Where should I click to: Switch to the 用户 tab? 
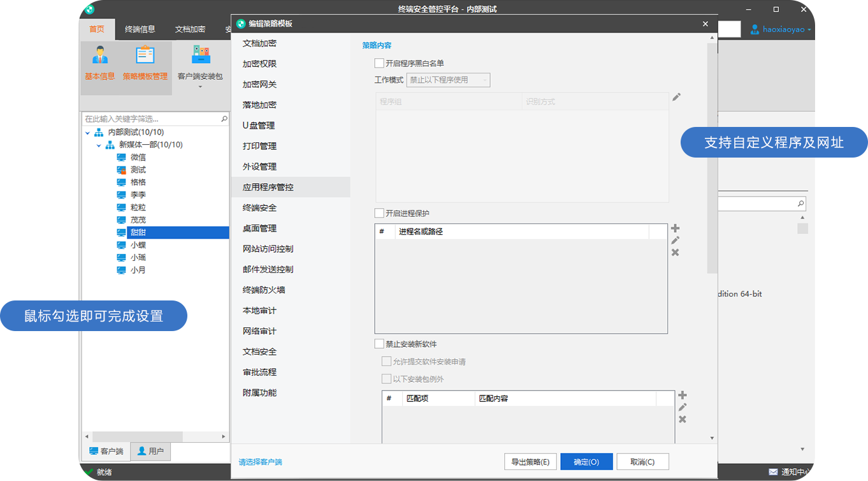[x=150, y=451]
